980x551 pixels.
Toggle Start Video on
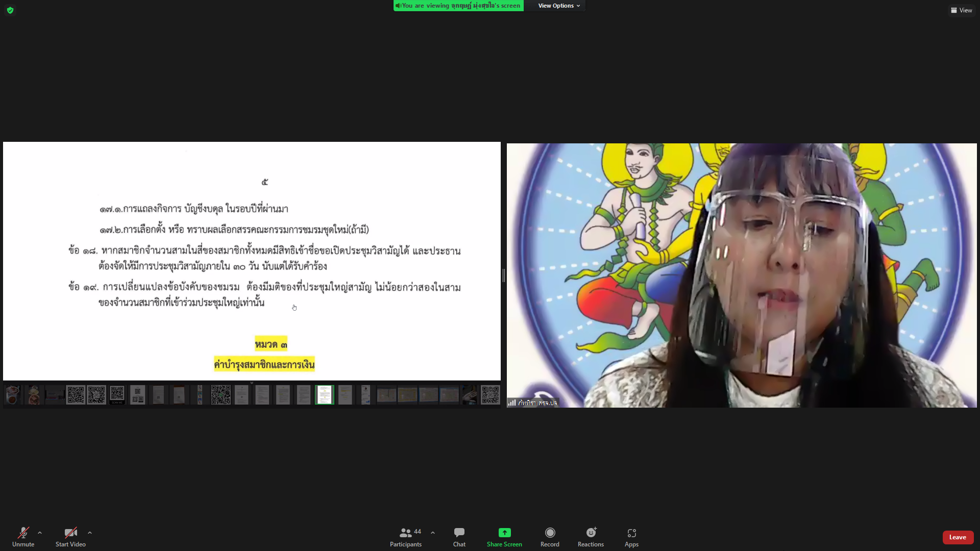point(70,537)
